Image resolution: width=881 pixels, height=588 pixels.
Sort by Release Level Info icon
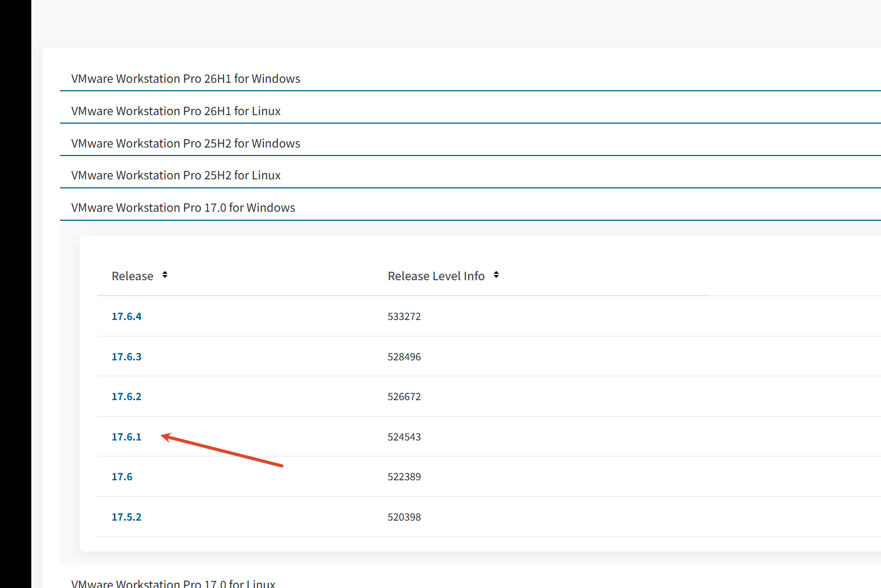(496, 275)
